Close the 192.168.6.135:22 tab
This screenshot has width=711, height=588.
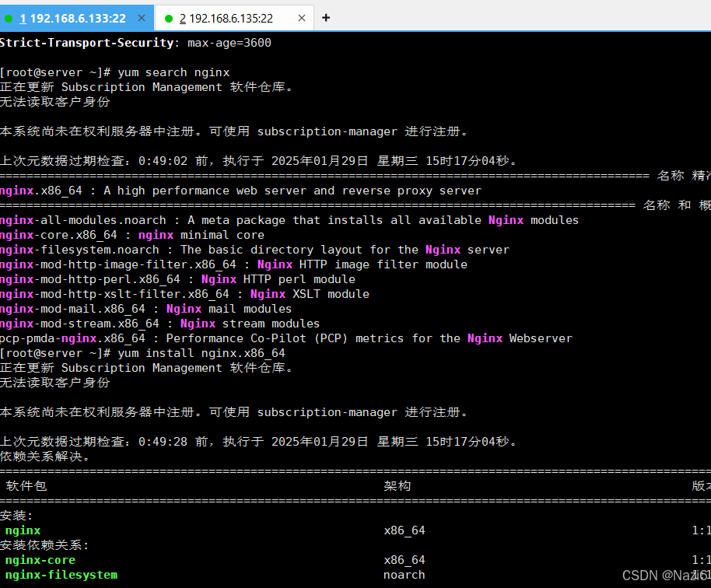pos(302,18)
